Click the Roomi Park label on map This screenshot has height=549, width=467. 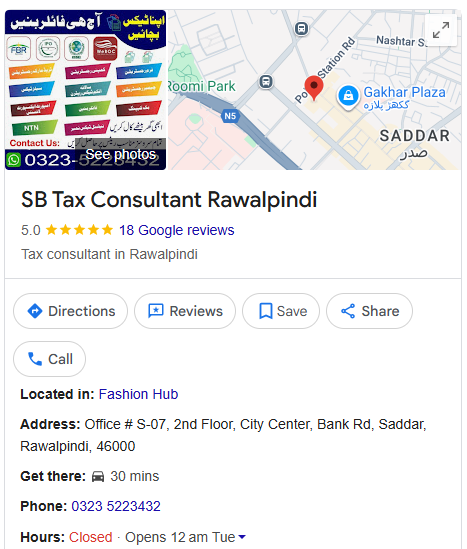pos(201,86)
